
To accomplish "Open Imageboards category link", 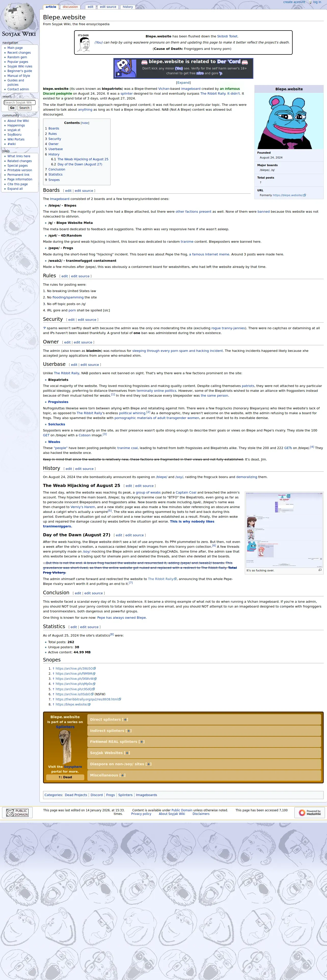I will [x=146, y=795].
